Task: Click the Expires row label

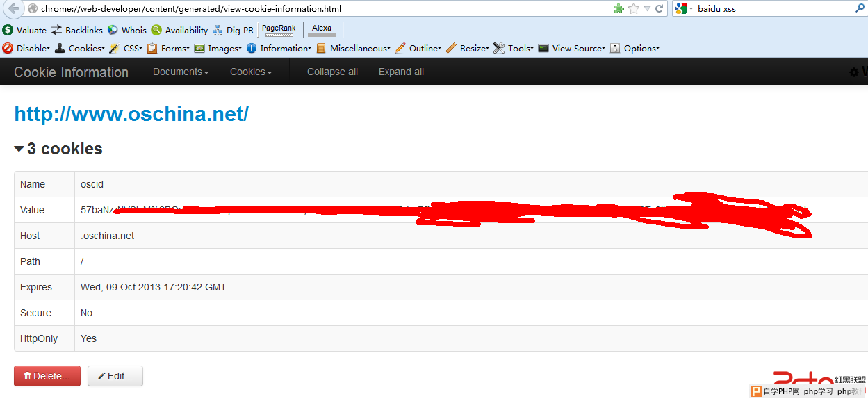Action: (x=36, y=287)
